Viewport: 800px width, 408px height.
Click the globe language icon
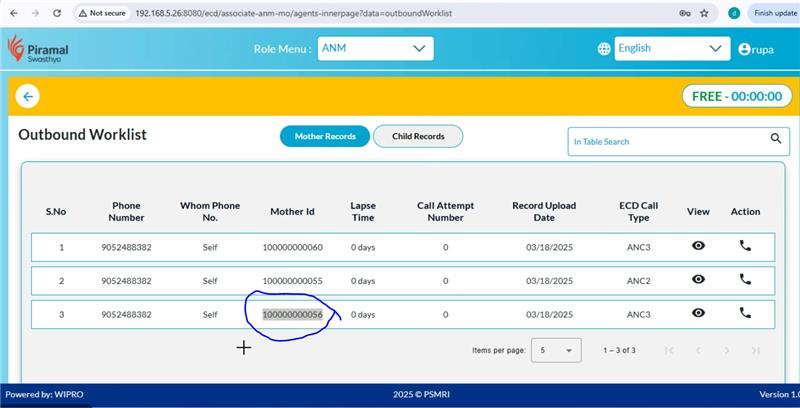pos(604,48)
